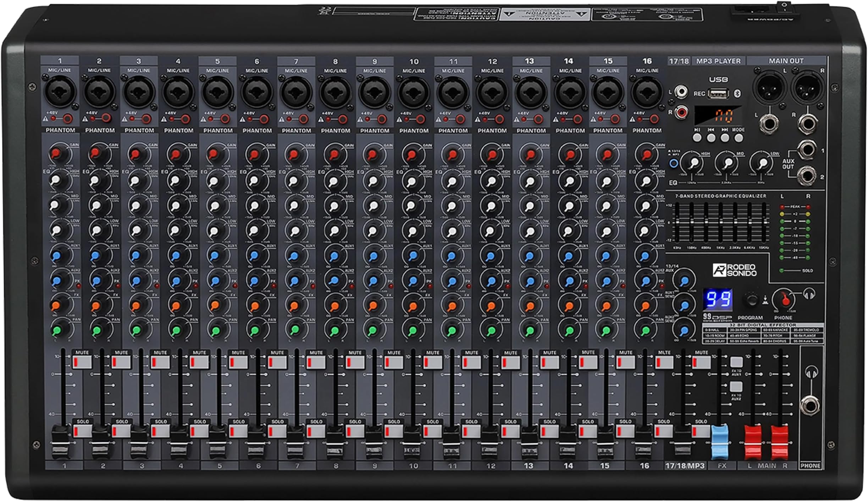Hit the next track button on MP3 player
Image resolution: width=868 pixels, height=502 pixels.
pos(725,138)
